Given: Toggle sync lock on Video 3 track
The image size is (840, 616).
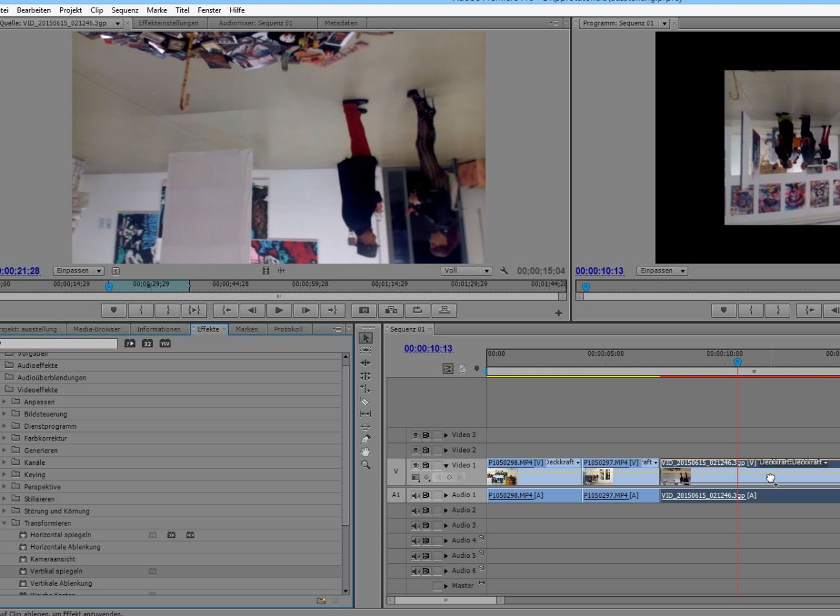Looking at the screenshot, I should tap(426, 435).
